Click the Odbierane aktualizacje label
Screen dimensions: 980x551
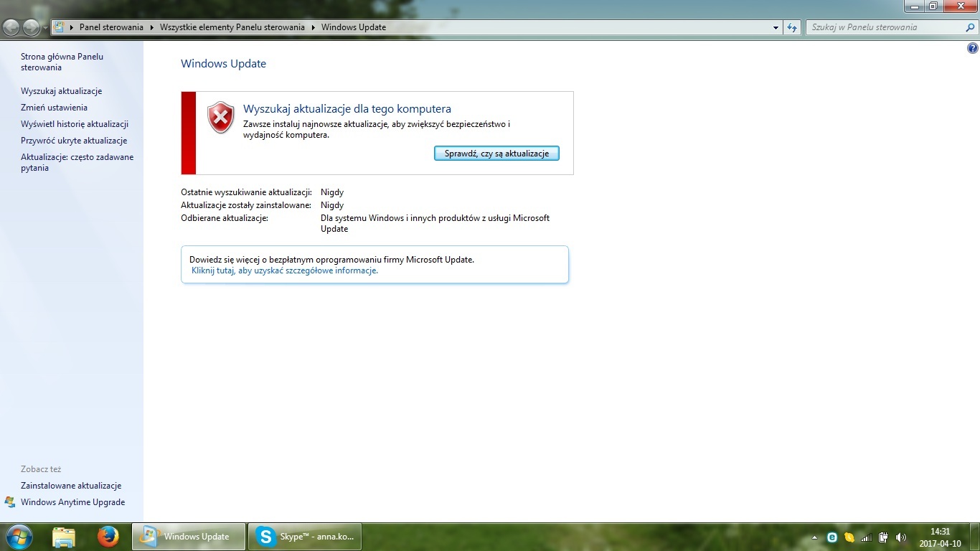(225, 218)
